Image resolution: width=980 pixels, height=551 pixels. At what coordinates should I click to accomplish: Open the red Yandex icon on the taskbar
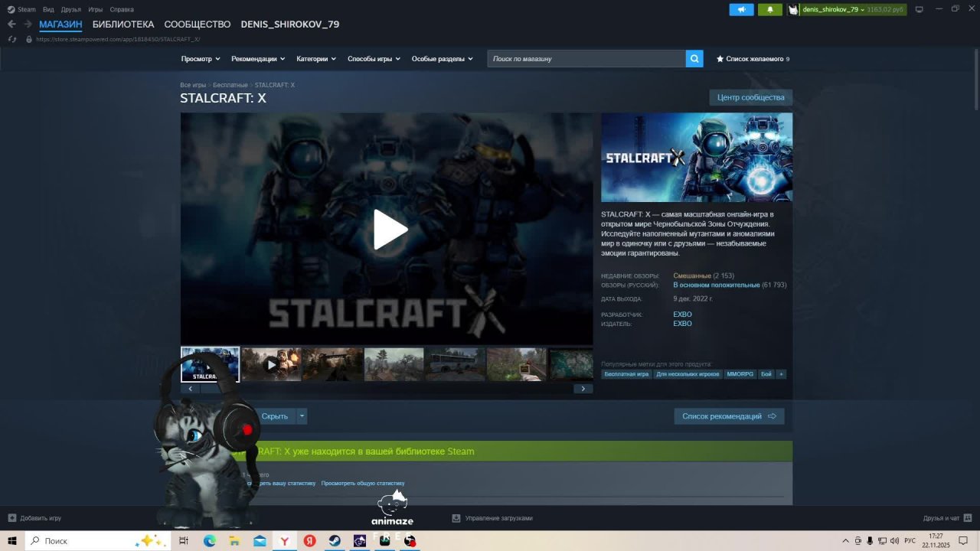pos(309,541)
